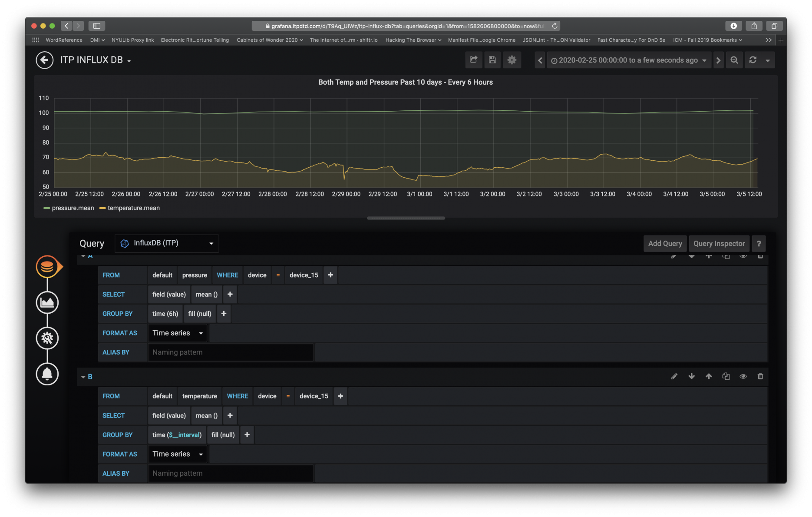Open the time range picker dropdown

(x=629, y=60)
